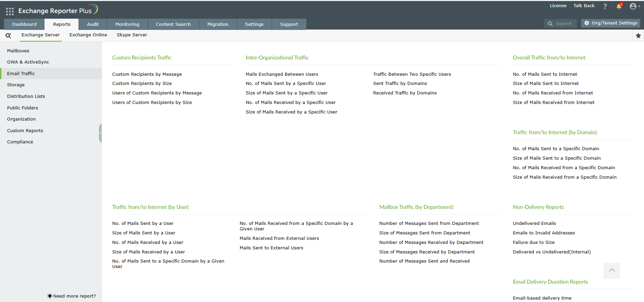Click the Need more report? link

72,296
